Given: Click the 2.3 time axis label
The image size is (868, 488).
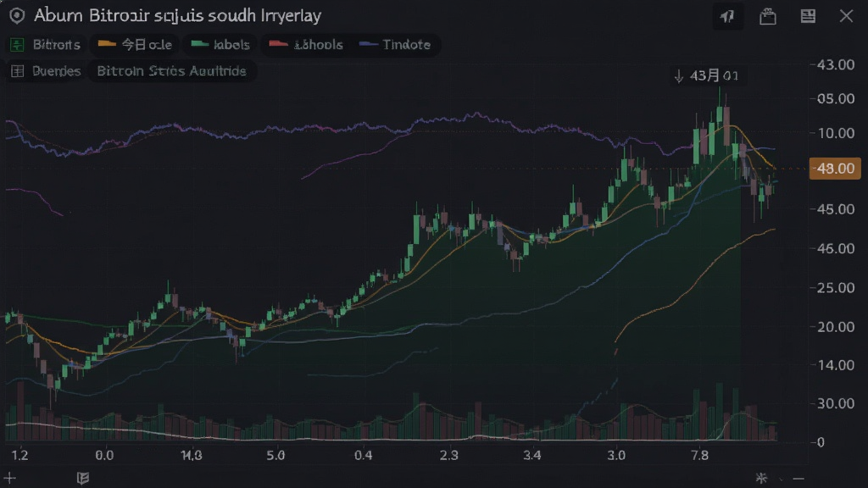Looking at the screenshot, I should coord(449,455).
